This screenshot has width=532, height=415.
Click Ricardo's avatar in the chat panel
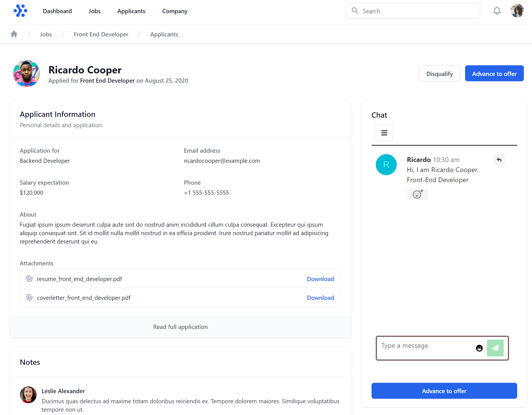[386, 164]
